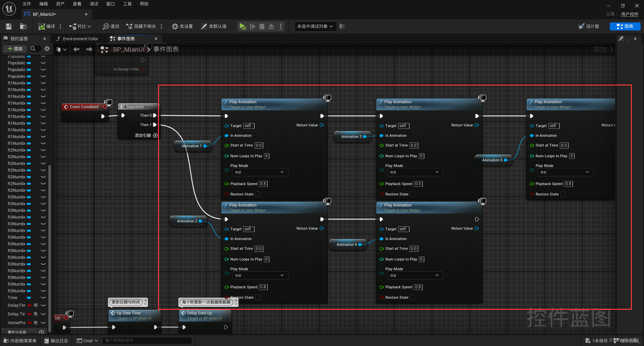The height and width of the screenshot is (346, 644).
Task: Open the 未选中调试对象 debug object dropdown
Action: (x=315, y=26)
